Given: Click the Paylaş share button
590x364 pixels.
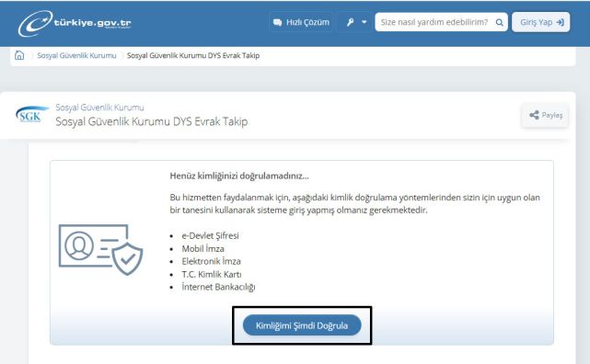Looking at the screenshot, I should click(x=545, y=115).
